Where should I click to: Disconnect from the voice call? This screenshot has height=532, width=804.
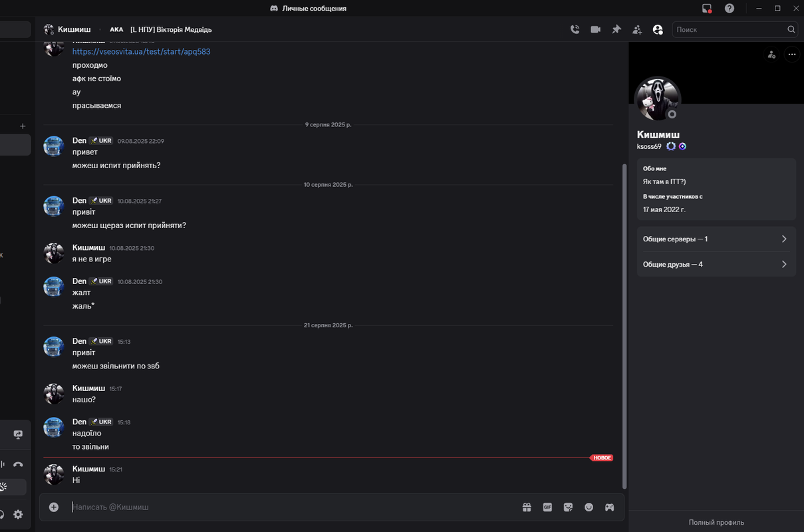(x=18, y=464)
